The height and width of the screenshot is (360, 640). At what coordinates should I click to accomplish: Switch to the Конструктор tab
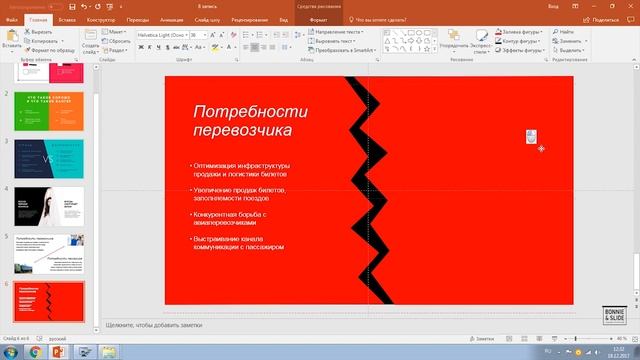(101, 20)
